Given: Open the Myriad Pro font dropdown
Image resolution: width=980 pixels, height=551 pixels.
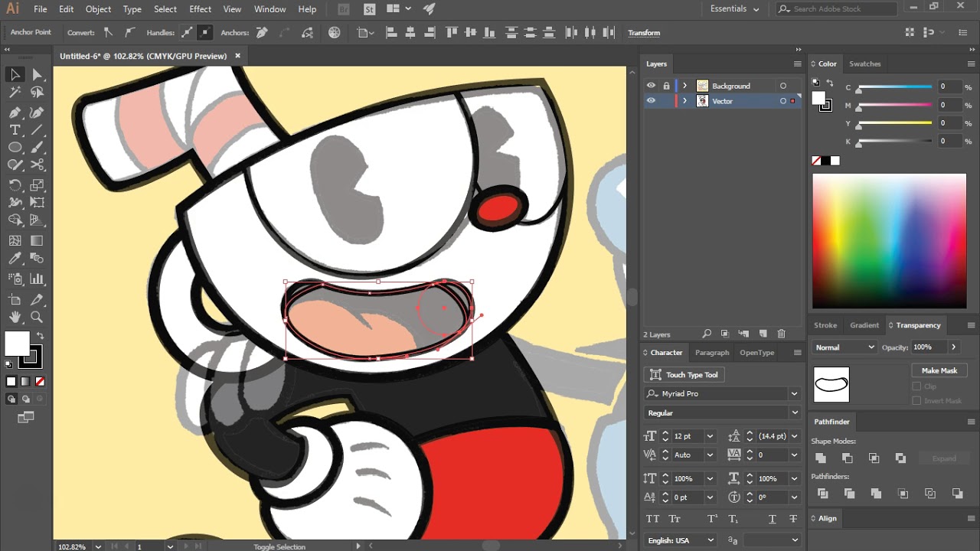Looking at the screenshot, I should coord(794,393).
